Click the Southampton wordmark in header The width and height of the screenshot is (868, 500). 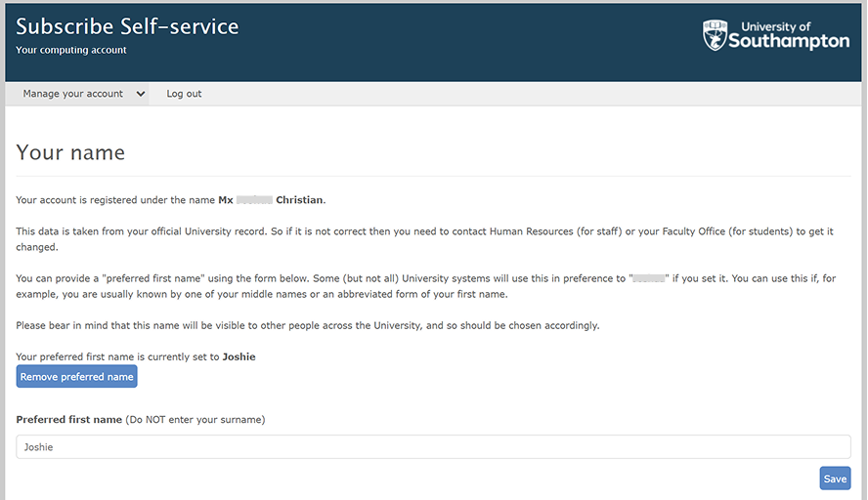[790, 42]
